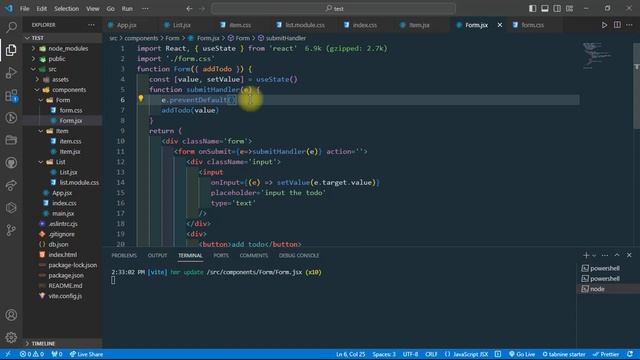Click the title bar search field

[333, 8]
